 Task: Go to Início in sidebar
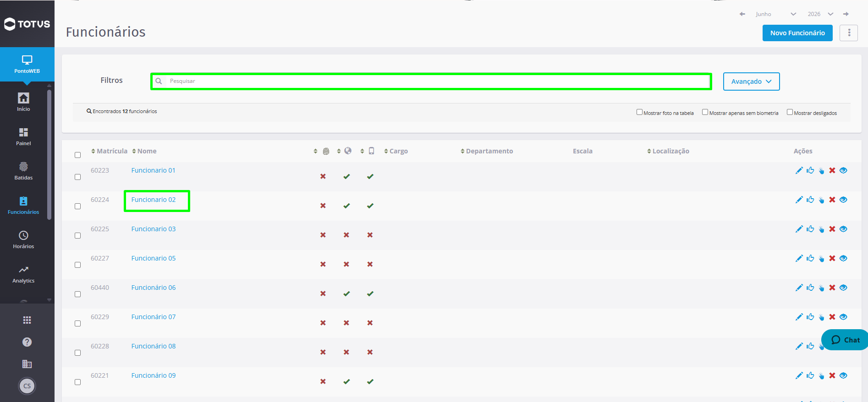pyautogui.click(x=23, y=102)
